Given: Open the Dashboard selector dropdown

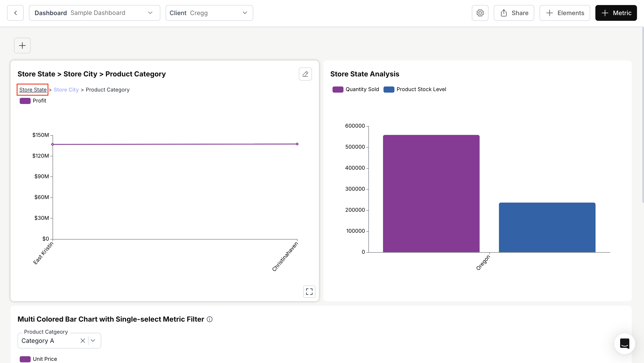Looking at the screenshot, I should point(94,13).
